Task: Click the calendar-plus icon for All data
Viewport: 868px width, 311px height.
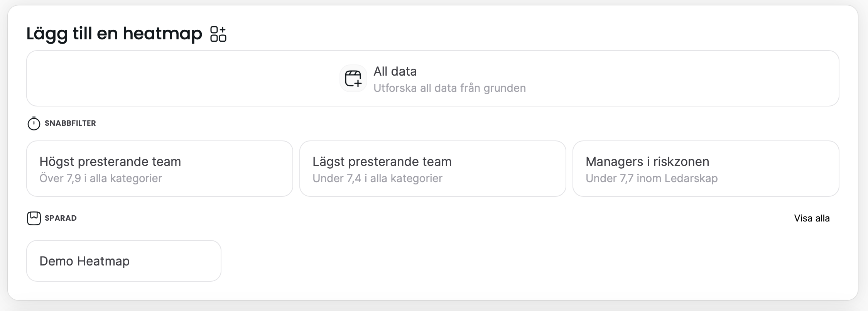Action: (353, 78)
